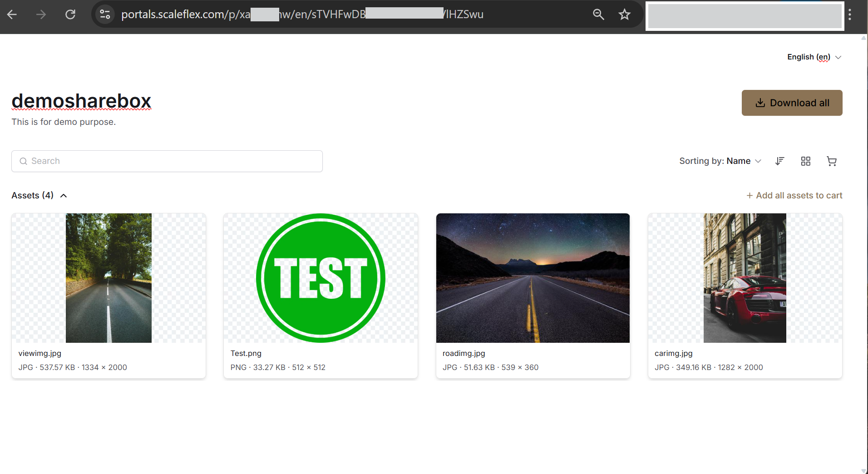Click Add all assets to cart
Image resolution: width=868 pixels, height=474 pixels.
pos(794,196)
